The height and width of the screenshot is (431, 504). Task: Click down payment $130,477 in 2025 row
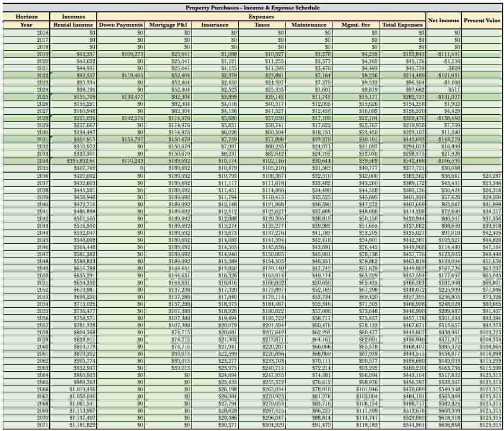(120, 97)
